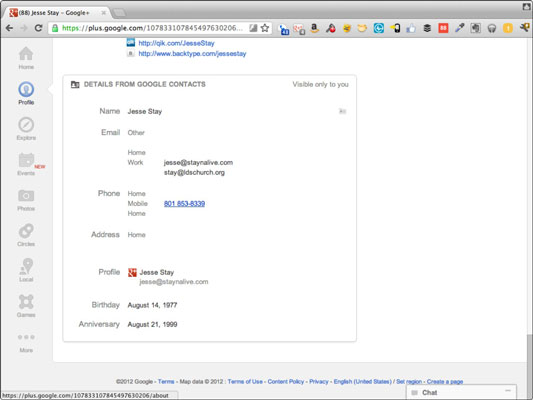
Task: Open Jesse Stay Google profile entry
Action: tap(157, 272)
